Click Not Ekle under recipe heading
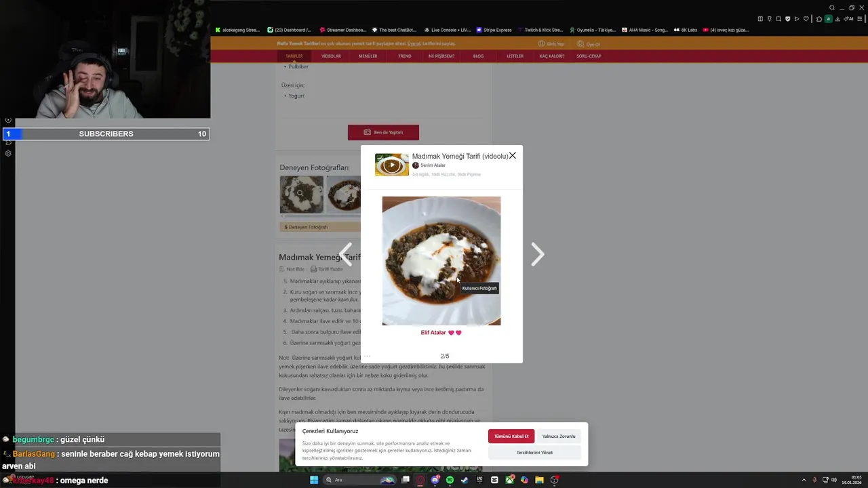 coord(292,269)
